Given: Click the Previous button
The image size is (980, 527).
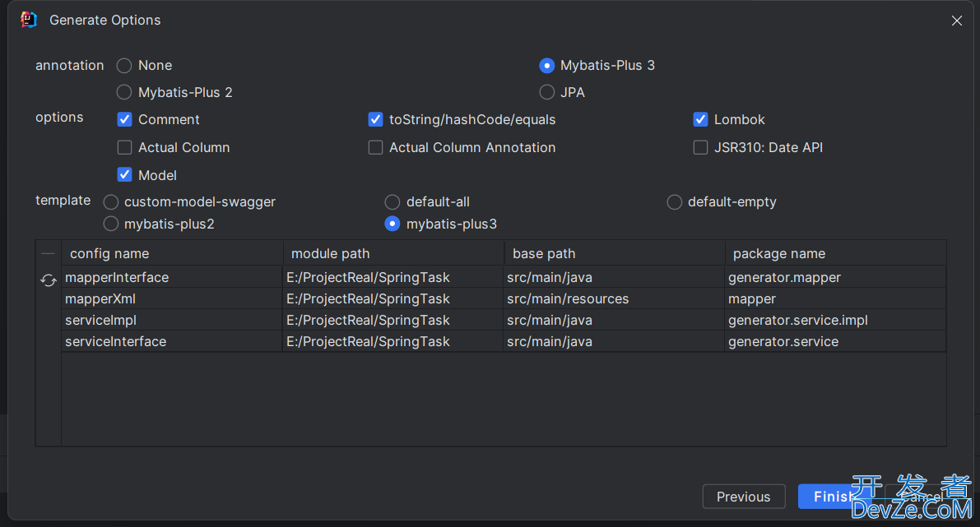Looking at the screenshot, I should coord(744,497).
